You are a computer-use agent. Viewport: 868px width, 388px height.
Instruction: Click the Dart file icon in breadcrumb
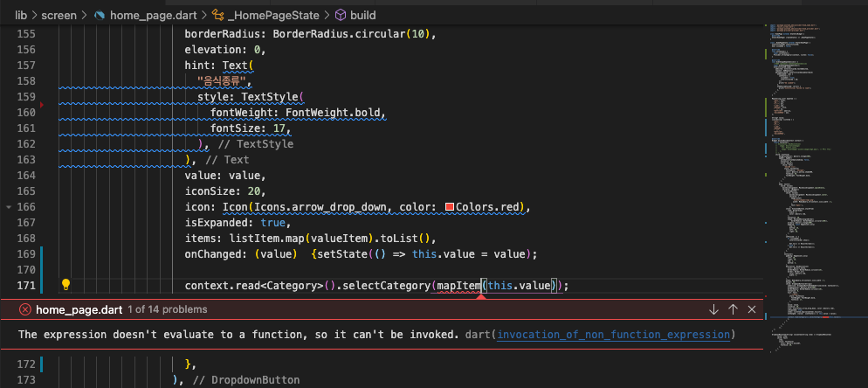(x=100, y=15)
